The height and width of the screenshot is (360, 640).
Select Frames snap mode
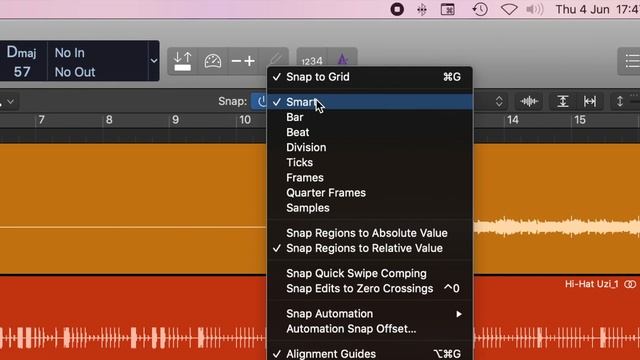tap(370, 178)
